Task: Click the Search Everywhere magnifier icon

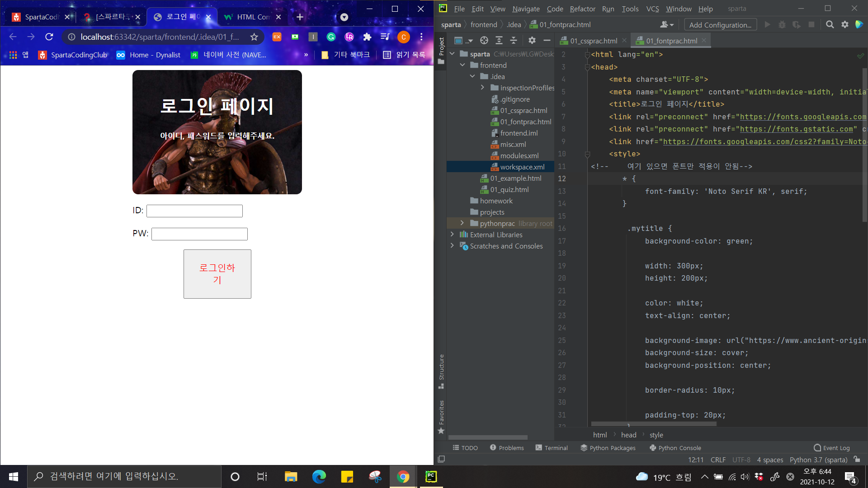Action: click(830, 25)
